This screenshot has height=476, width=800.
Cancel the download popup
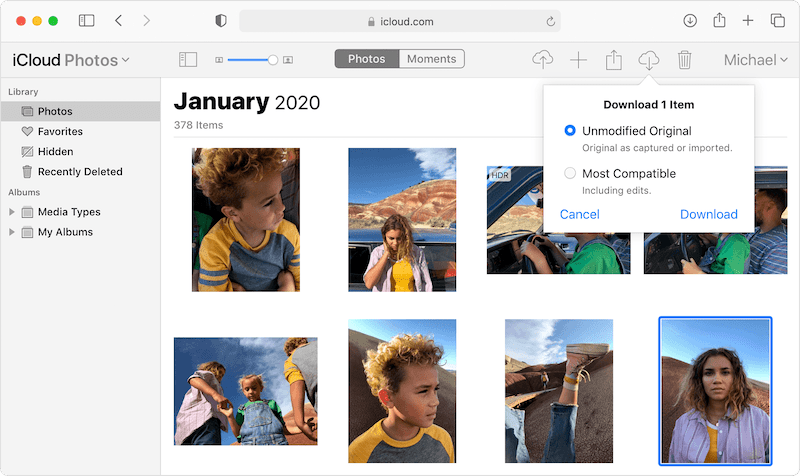click(580, 214)
